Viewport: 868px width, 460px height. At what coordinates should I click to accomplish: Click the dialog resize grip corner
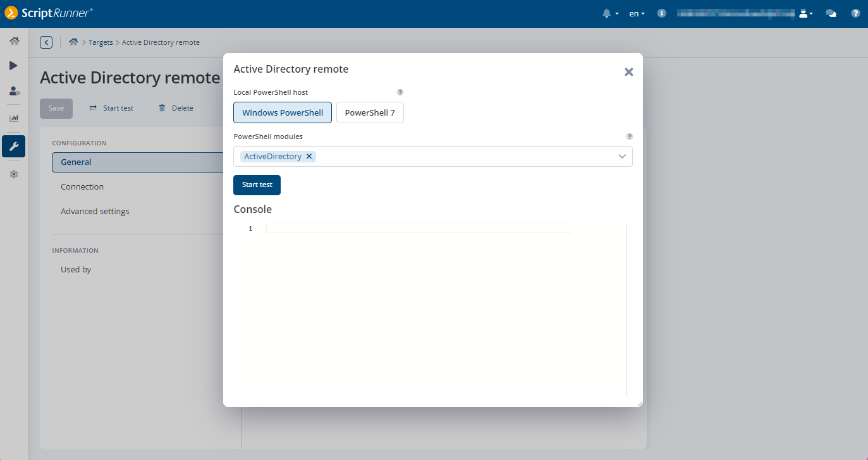tap(639, 403)
